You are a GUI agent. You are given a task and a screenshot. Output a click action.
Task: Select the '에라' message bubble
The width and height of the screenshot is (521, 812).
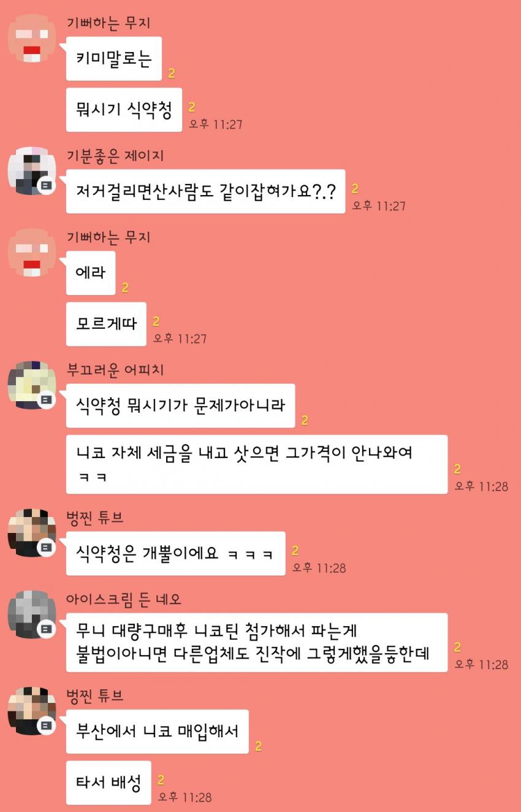91,273
